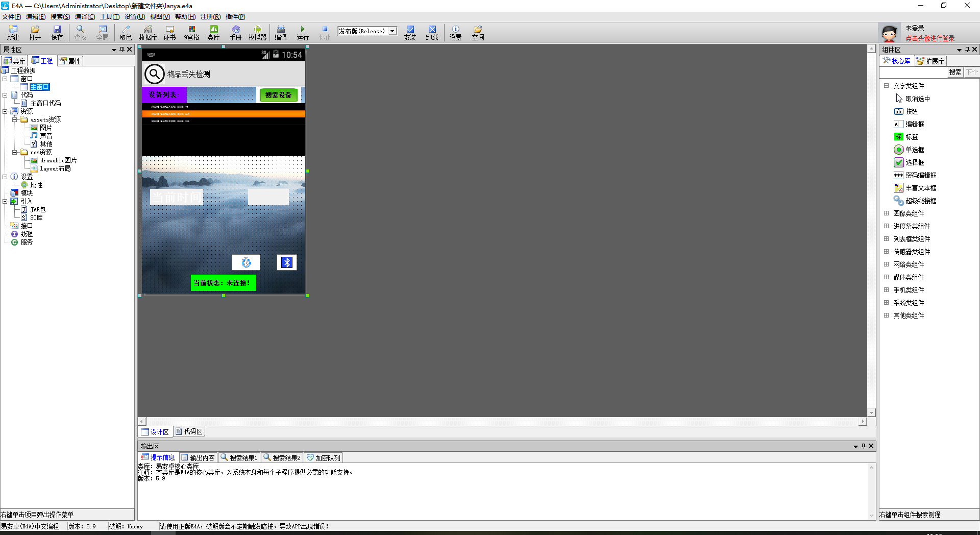Click the user avatar to log in

[889, 34]
